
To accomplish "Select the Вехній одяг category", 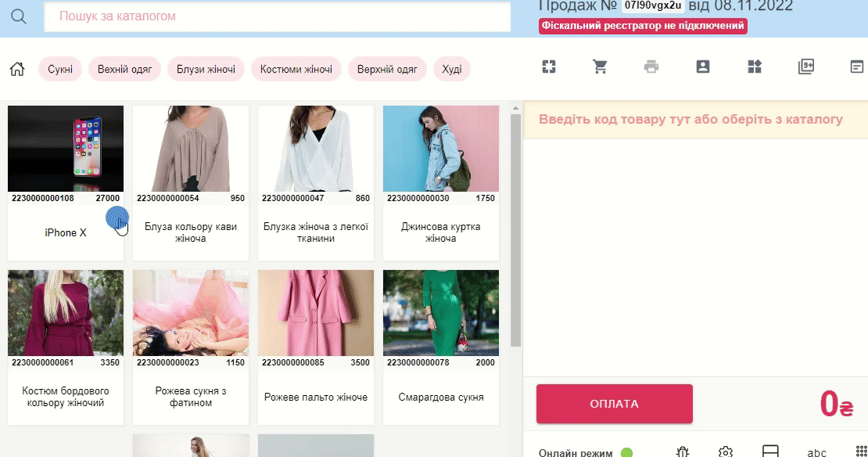I will (124, 69).
